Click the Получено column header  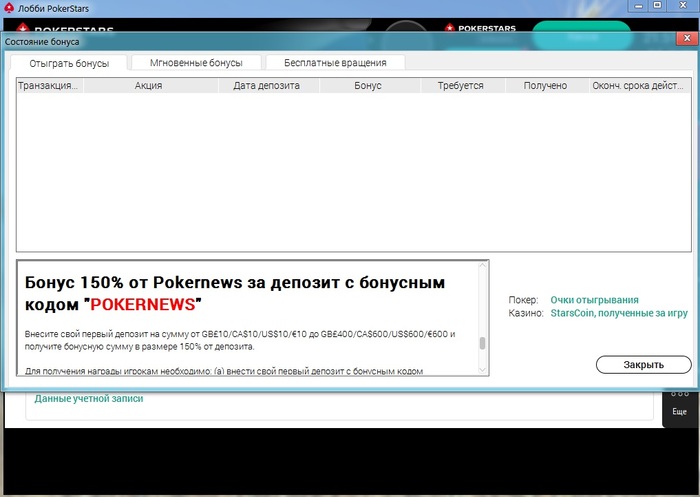point(546,85)
